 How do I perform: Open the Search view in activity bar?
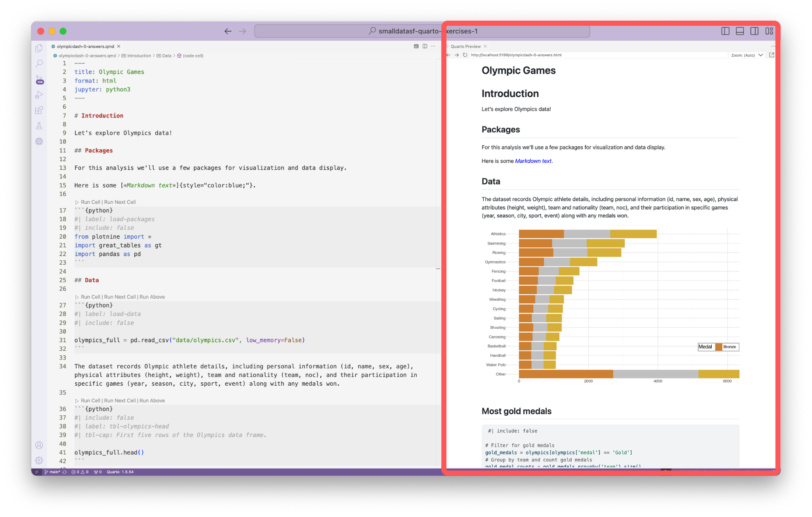(39, 63)
